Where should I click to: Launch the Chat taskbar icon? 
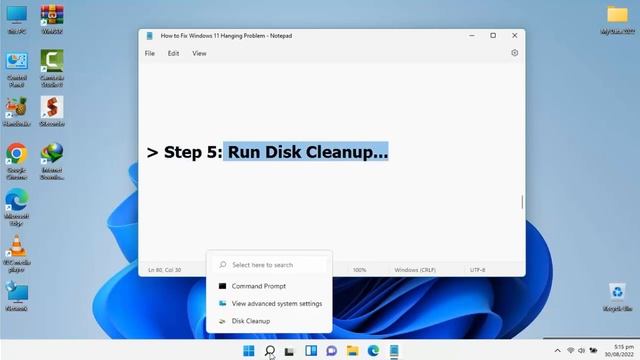coord(331,351)
